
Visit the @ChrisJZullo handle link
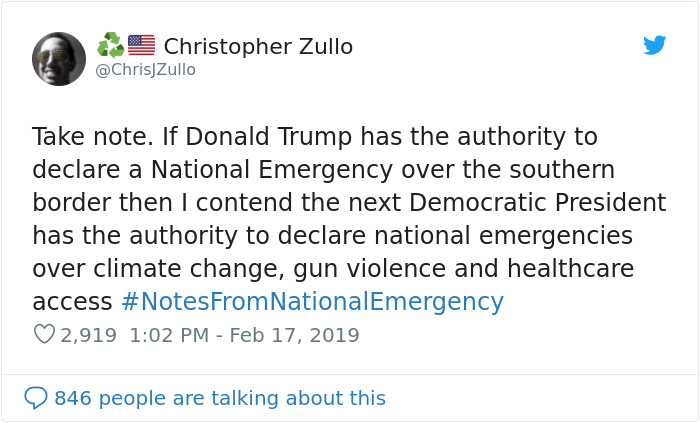(x=145, y=69)
